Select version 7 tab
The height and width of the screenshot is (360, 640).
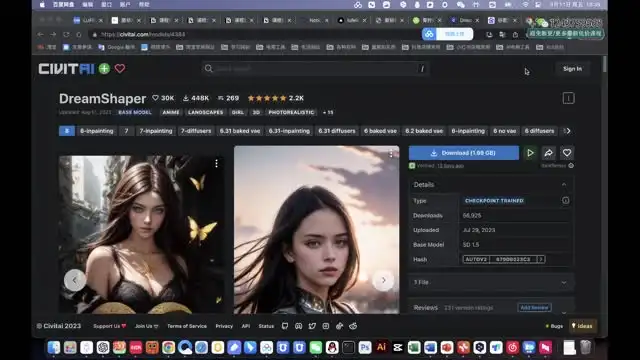pos(127,131)
